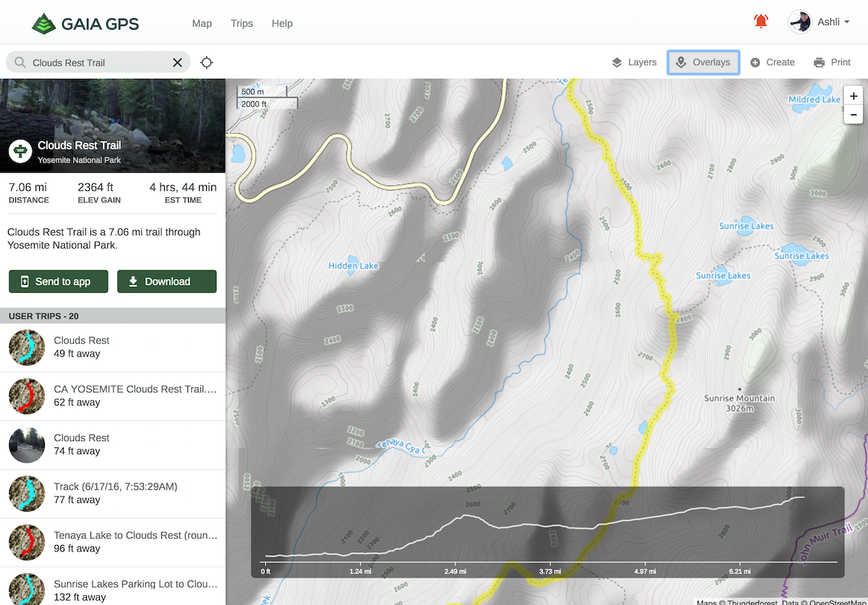Click the 7.06 mi distance value
Screen dimensions: 868x605
click(x=27, y=187)
